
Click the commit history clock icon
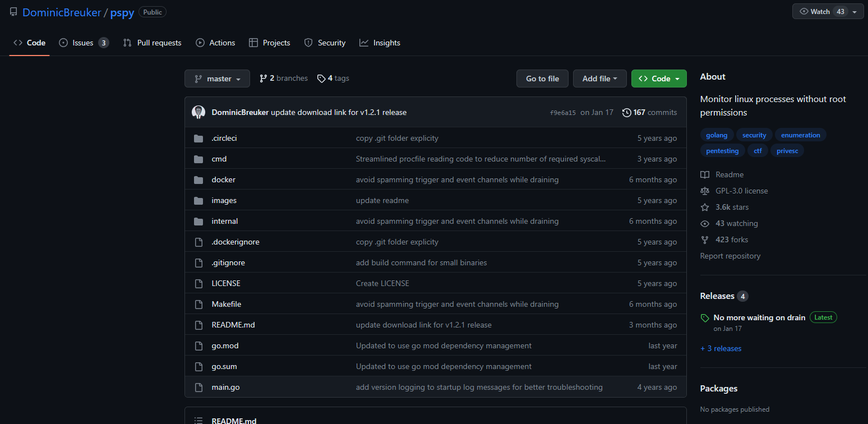(x=626, y=112)
